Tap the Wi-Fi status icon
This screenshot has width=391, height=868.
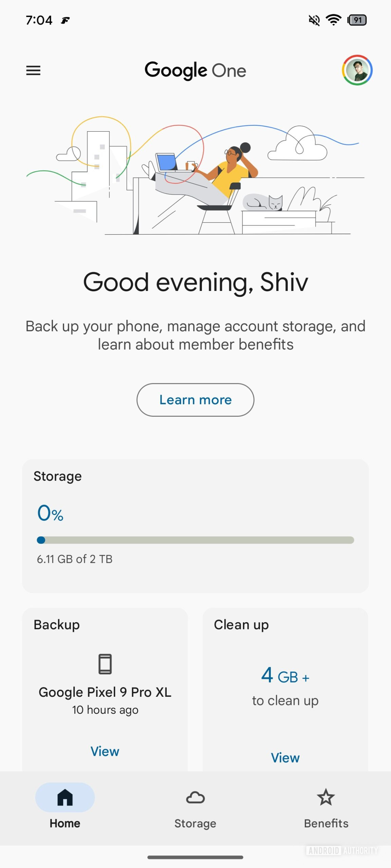coord(333,20)
